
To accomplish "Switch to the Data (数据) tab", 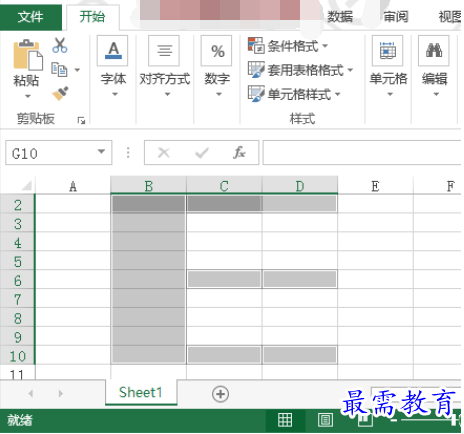I will click(340, 17).
